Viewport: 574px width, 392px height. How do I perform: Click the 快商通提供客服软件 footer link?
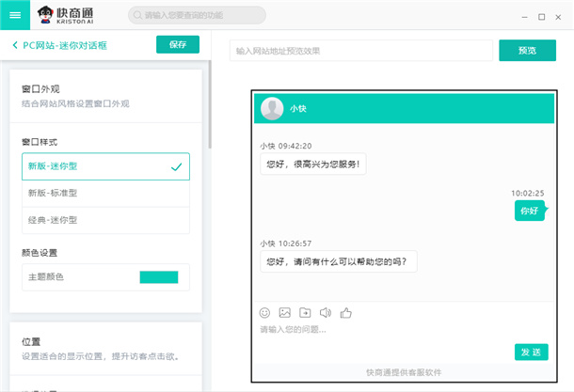(x=403, y=372)
